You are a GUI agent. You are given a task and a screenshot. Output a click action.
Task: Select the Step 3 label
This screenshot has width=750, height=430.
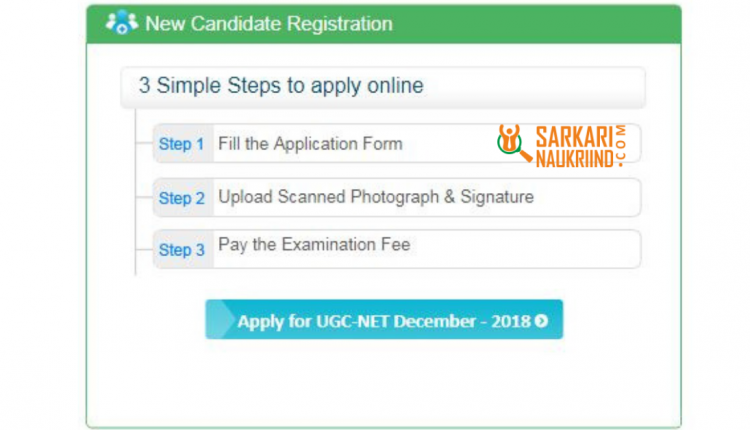pyautogui.click(x=181, y=249)
